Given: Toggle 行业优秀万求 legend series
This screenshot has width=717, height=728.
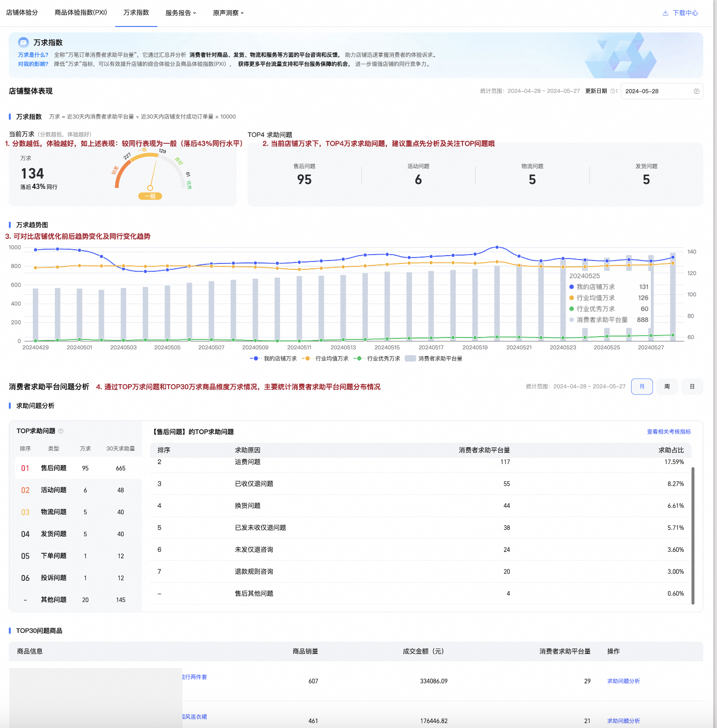Looking at the screenshot, I should pos(377,359).
